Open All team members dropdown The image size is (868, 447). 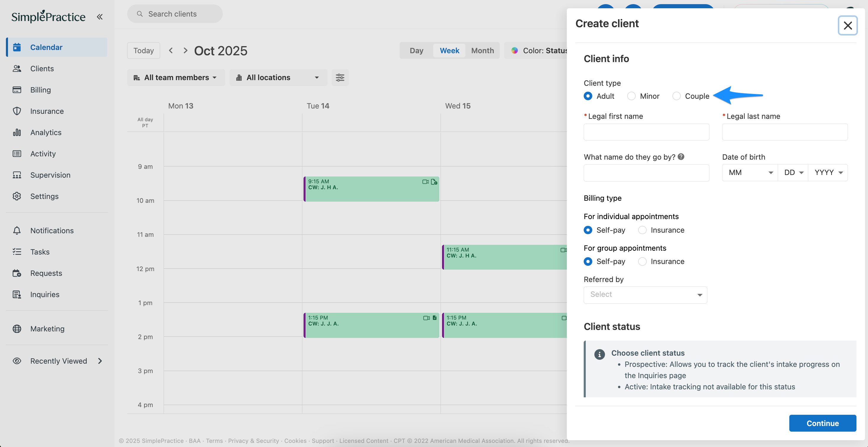click(176, 77)
